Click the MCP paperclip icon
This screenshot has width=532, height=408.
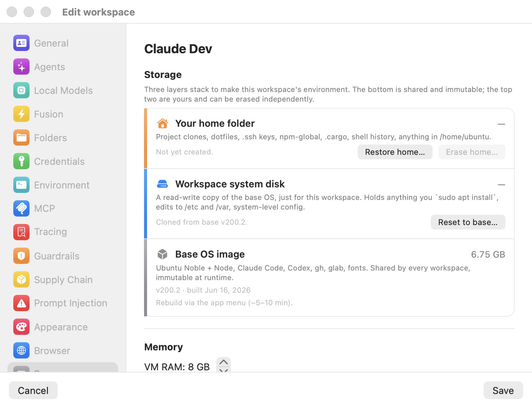coord(21,208)
